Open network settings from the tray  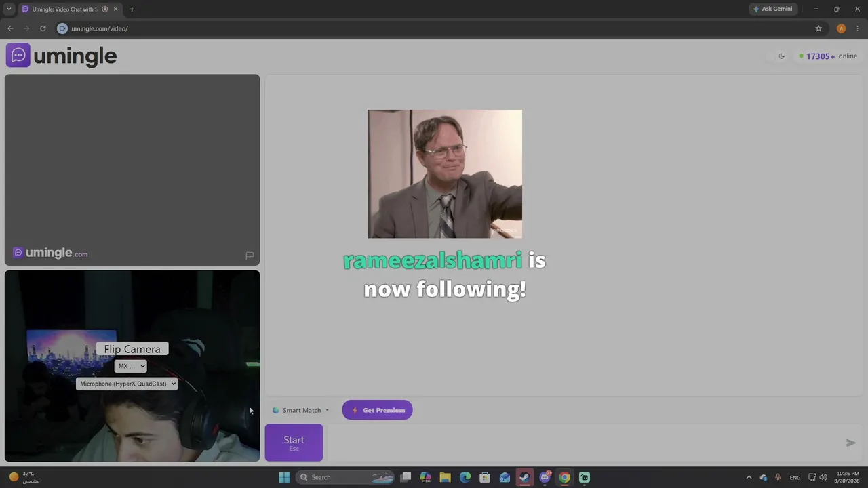coord(812,477)
